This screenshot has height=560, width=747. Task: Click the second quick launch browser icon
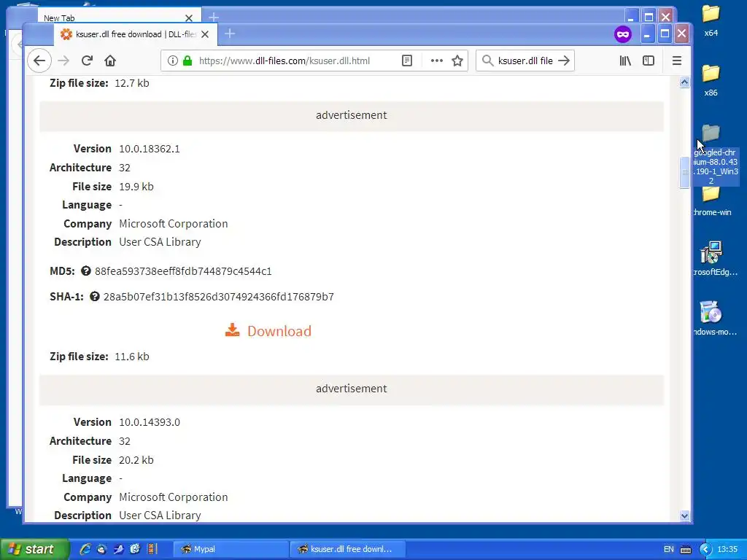[101, 549]
